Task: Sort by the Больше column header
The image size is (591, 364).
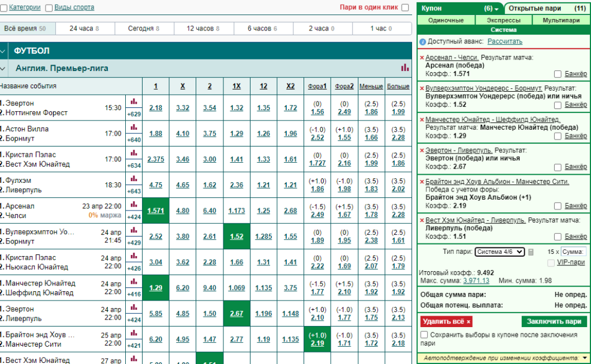Action: (x=398, y=86)
